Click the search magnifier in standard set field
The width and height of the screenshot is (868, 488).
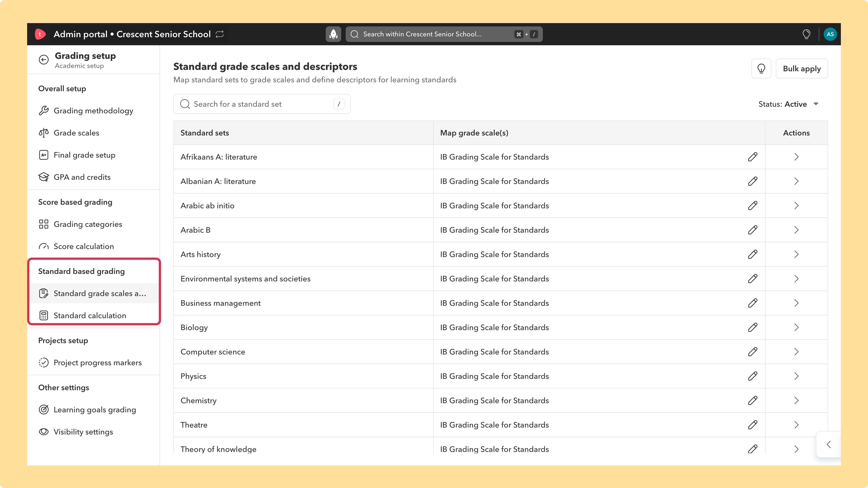[185, 104]
